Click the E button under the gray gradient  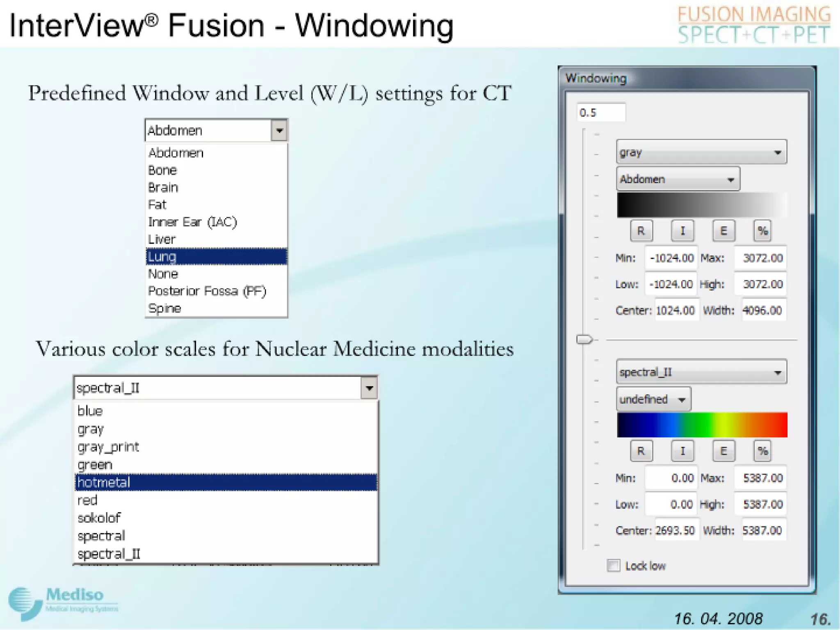coord(724,231)
